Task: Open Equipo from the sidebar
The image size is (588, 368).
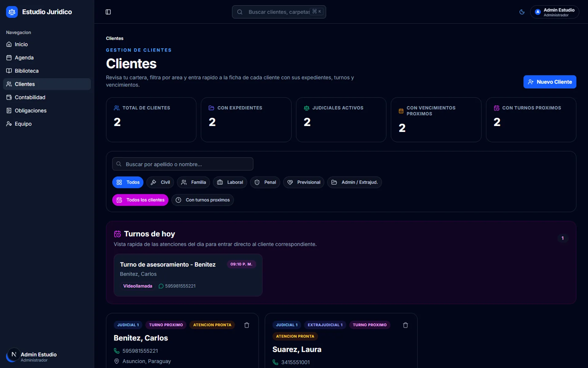Action: [47, 124]
